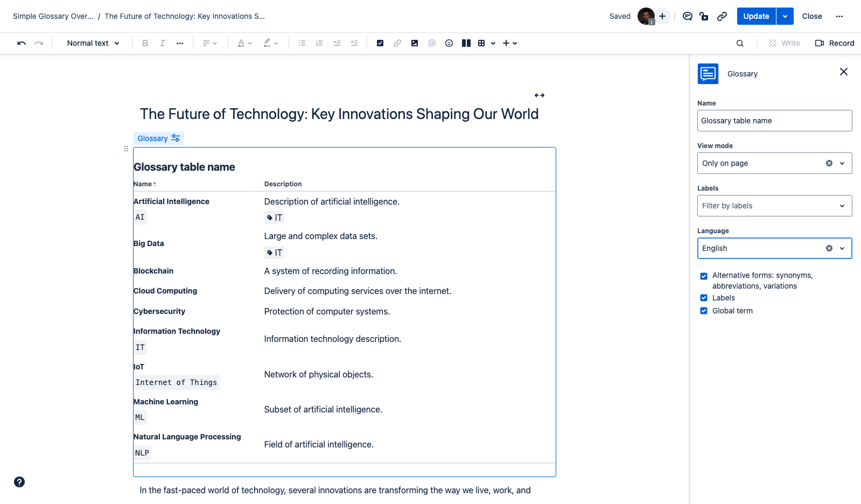The height and width of the screenshot is (504, 861).
Task: Copy page link icon
Action: [722, 16]
